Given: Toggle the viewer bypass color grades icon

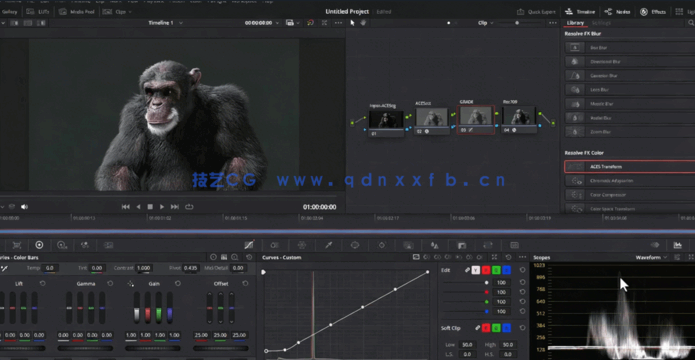Looking at the screenshot, I should [310, 23].
